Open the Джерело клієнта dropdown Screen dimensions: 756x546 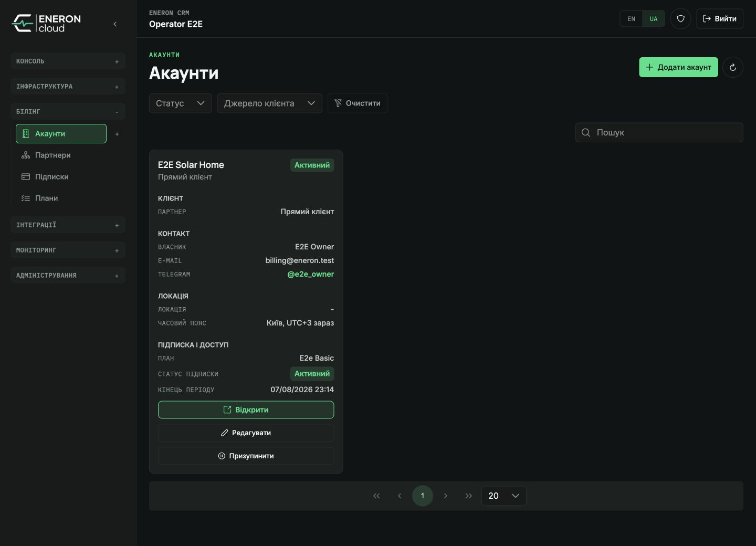click(x=269, y=103)
